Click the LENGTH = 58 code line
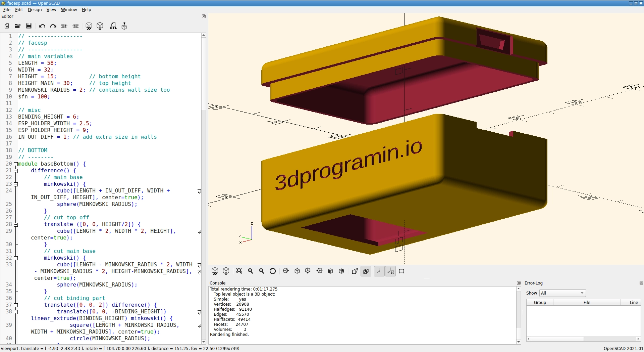Screen dimensions: 644x352 click(37, 63)
